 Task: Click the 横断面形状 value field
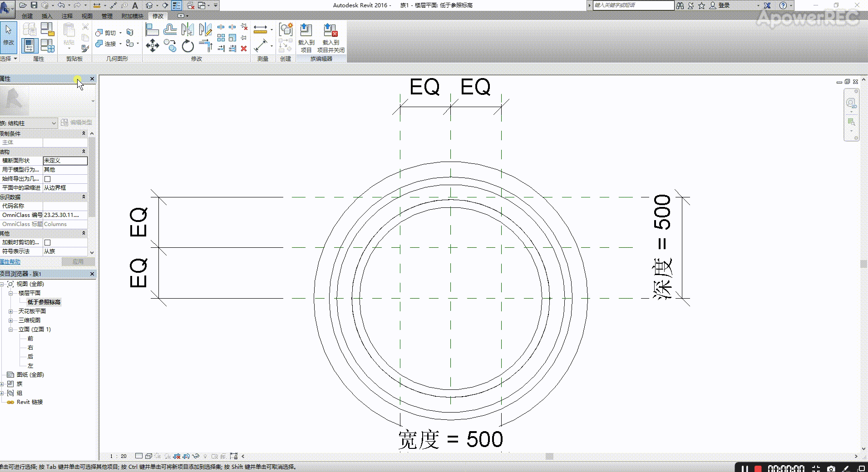pyautogui.click(x=65, y=161)
